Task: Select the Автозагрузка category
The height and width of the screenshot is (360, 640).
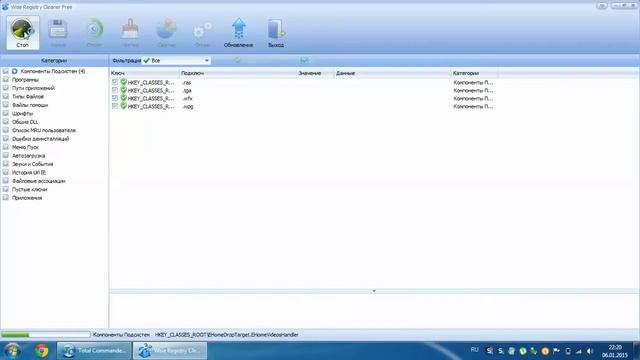Action: click(29, 156)
